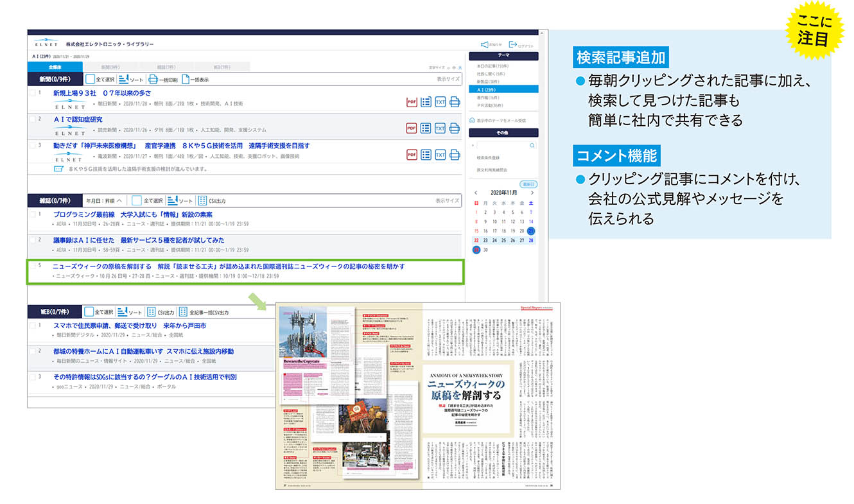Viewport: 854px width, 504px height.
Task: Click 一括表示 in newspaper toolbar
Action: click(195, 80)
